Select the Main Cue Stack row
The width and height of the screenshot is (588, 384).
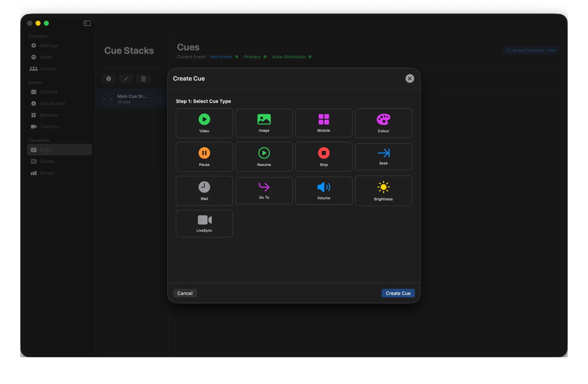(x=132, y=99)
